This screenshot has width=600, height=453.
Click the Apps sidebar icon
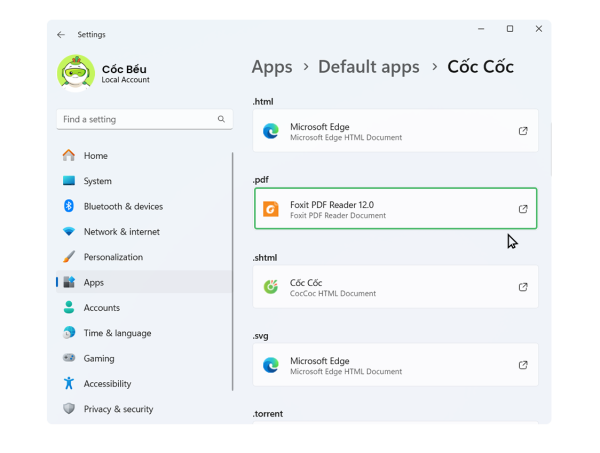(69, 282)
